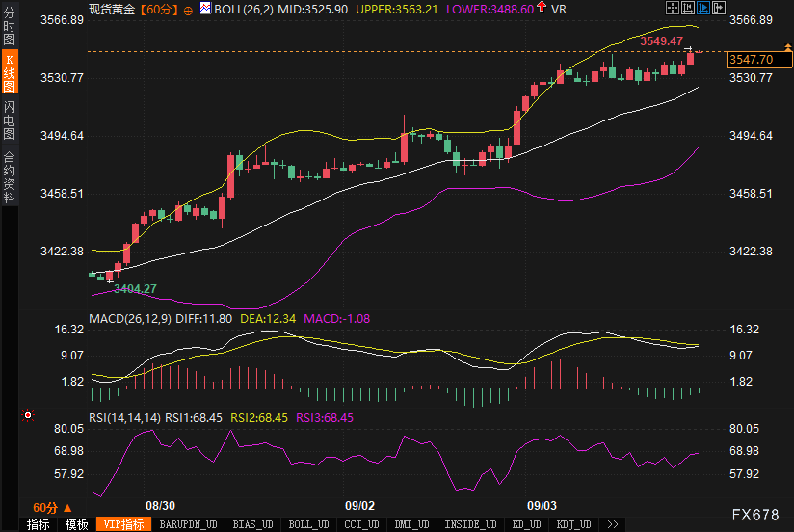Expand more indicators with >> arrow
This screenshot has width=794, height=532.
[x=612, y=524]
